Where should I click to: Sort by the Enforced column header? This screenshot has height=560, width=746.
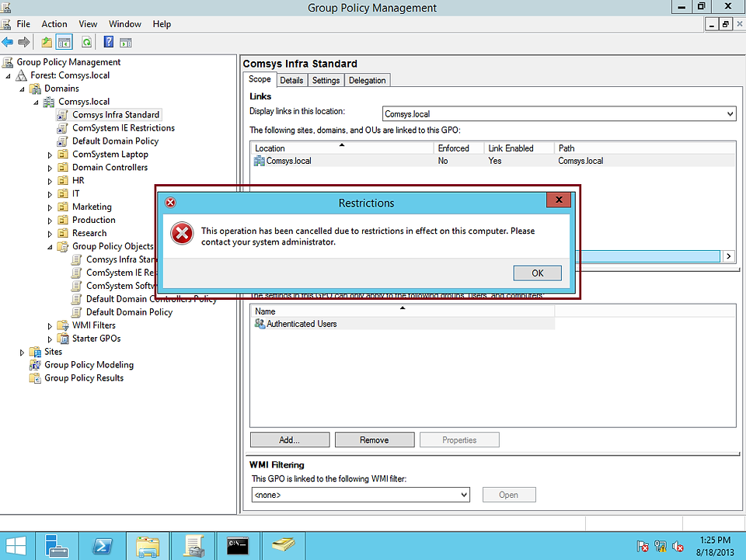coord(458,148)
